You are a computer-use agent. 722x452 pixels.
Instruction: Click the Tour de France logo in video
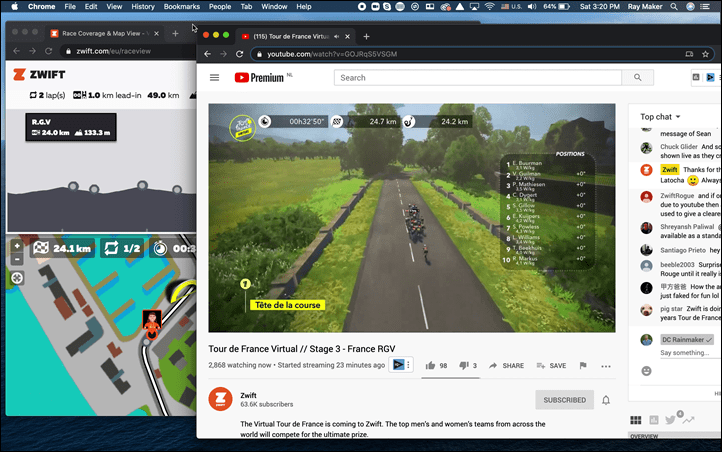[x=242, y=127]
